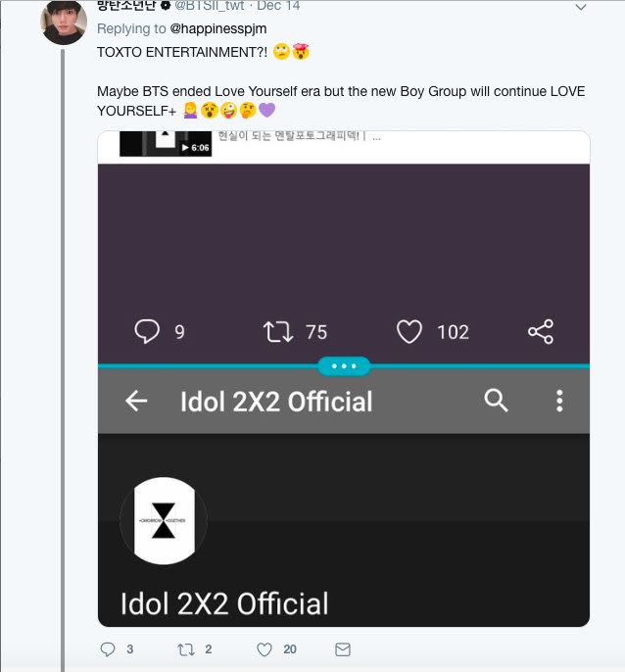Viewport: 625px width, 672px height.
Task: Click the envelope direct message icon
Action: coord(343,649)
